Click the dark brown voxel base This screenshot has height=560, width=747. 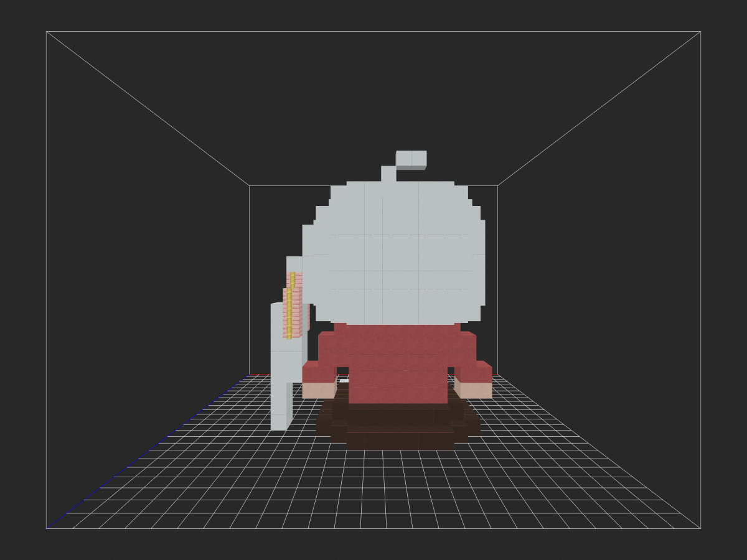click(x=398, y=425)
